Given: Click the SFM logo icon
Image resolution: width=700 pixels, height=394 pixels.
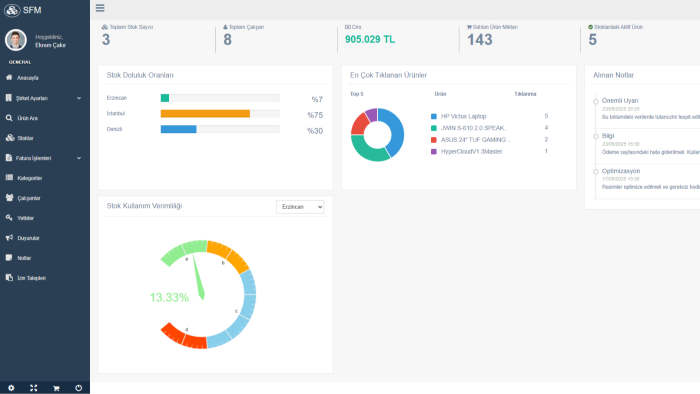Looking at the screenshot, I should 12,10.
